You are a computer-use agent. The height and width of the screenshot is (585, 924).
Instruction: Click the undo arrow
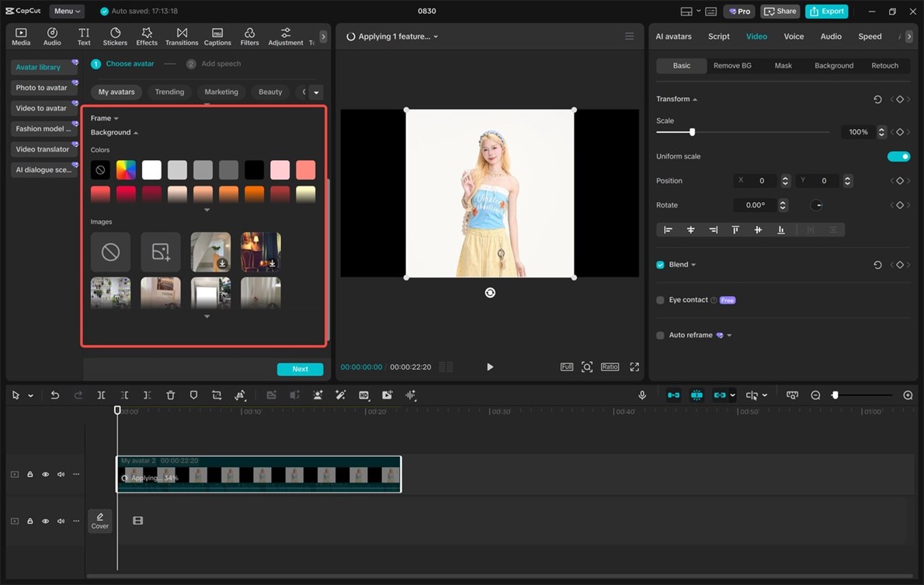(x=55, y=395)
